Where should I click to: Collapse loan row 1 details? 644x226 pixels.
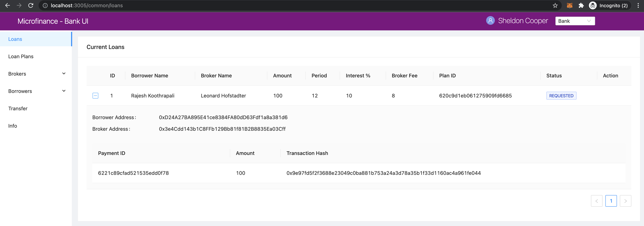pyautogui.click(x=95, y=96)
